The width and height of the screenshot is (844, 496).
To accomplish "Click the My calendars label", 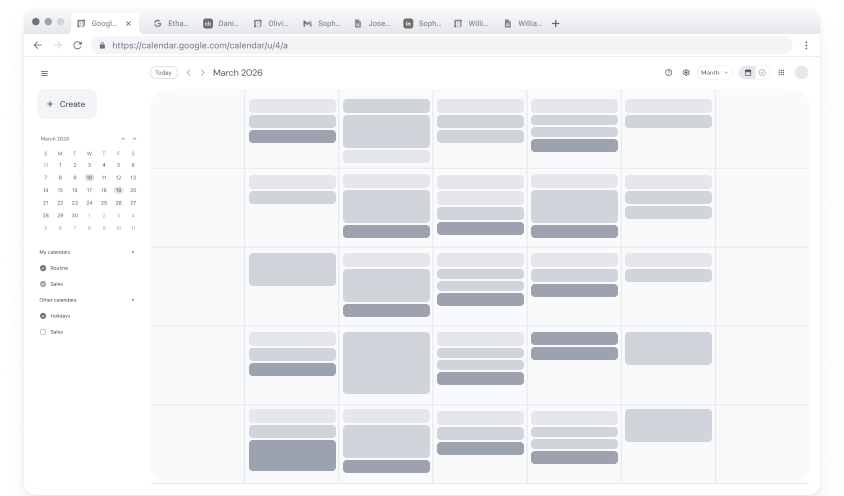I will (x=55, y=252).
